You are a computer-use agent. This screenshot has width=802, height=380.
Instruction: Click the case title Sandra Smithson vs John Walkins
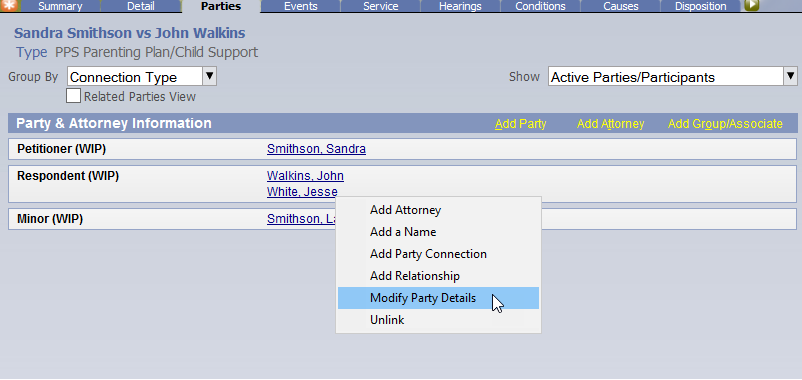point(129,33)
